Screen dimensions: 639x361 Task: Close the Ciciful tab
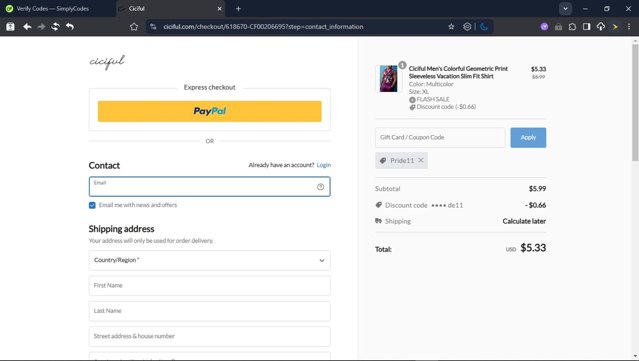click(x=219, y=9)
